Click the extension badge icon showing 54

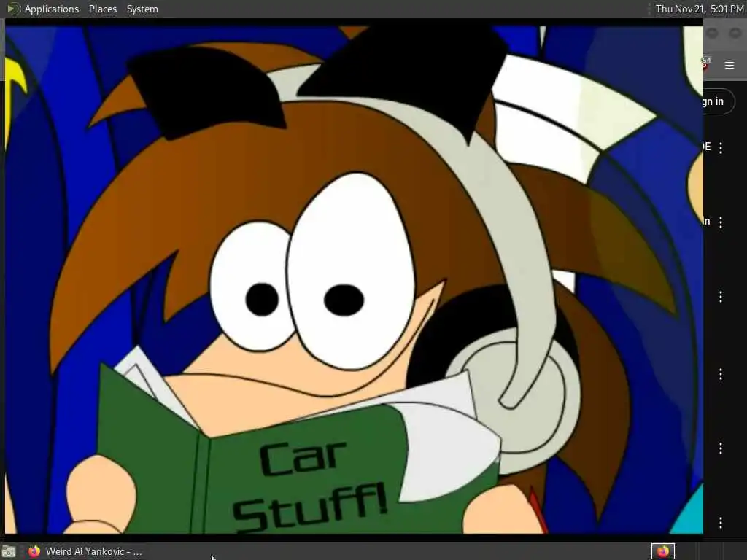point(706,63)
